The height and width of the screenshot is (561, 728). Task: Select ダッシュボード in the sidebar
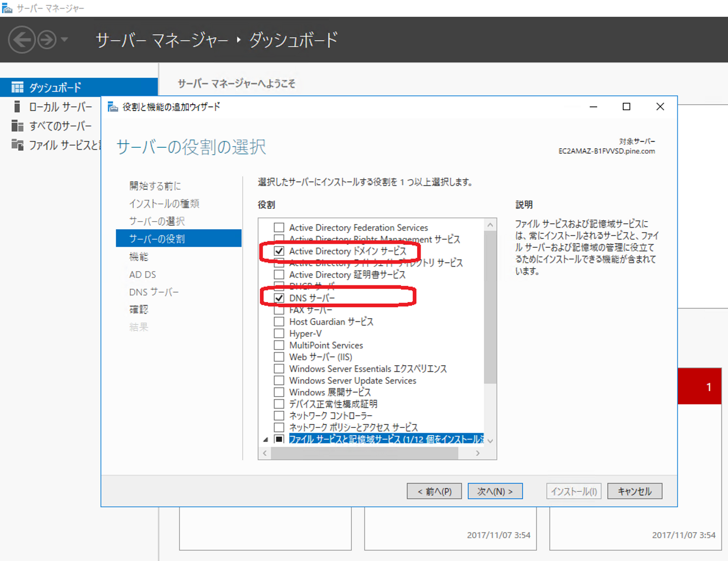79,88
